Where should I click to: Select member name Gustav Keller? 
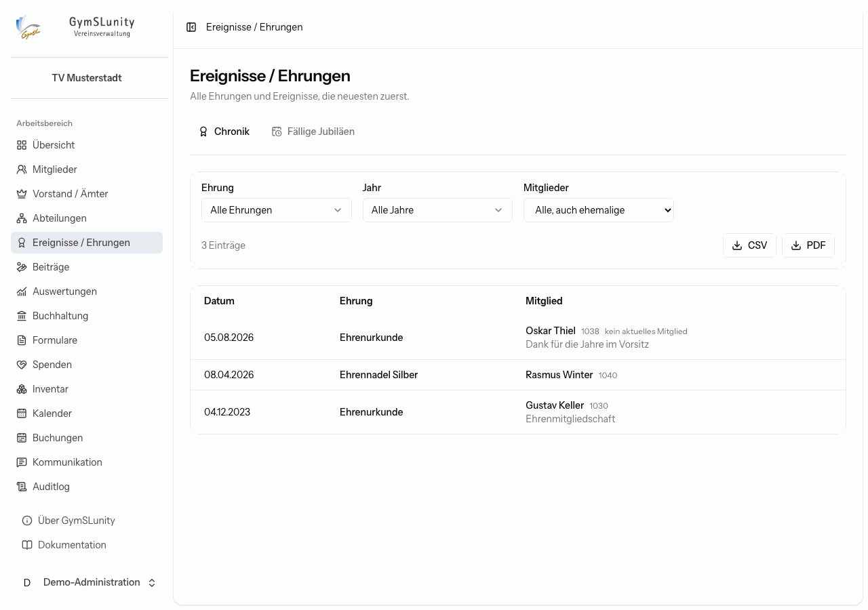pos(555,405)
